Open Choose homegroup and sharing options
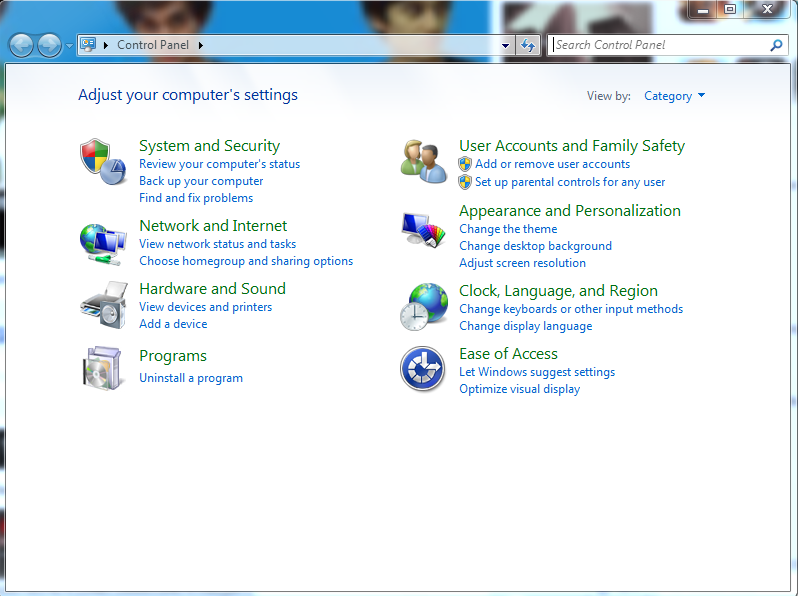Screen dimensions: 798x596 [246, 261]
